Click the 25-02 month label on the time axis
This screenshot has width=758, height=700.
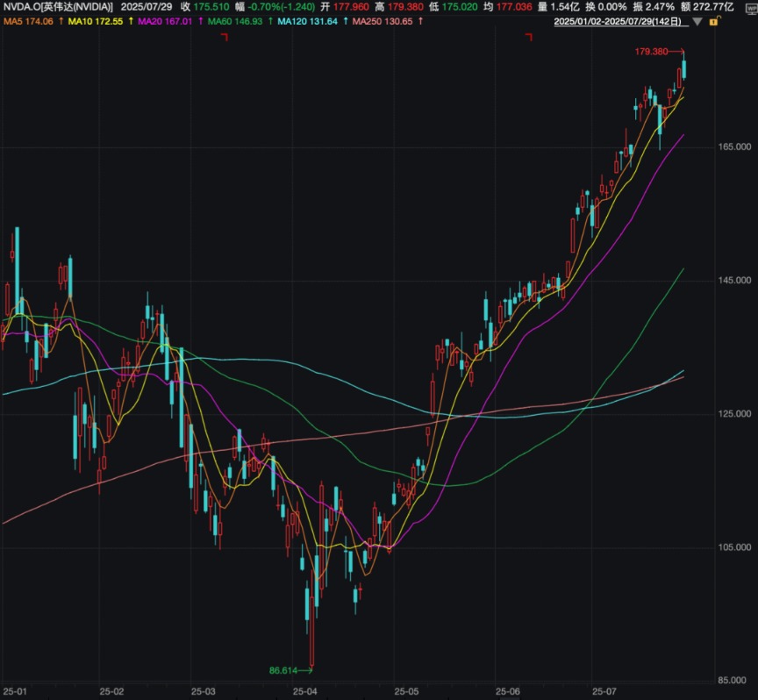click(111, 692)
